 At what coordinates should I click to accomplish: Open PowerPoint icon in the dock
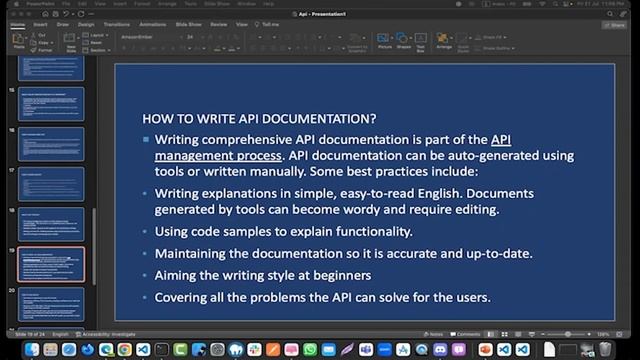point(485,349)
